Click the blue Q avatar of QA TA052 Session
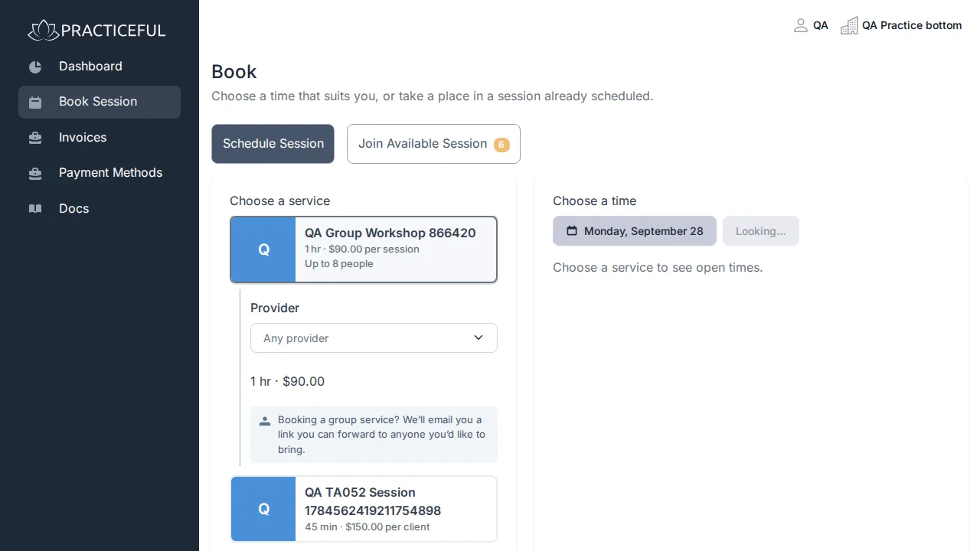The width and height of the screenshot is (980, 551). tap(263, 509)
